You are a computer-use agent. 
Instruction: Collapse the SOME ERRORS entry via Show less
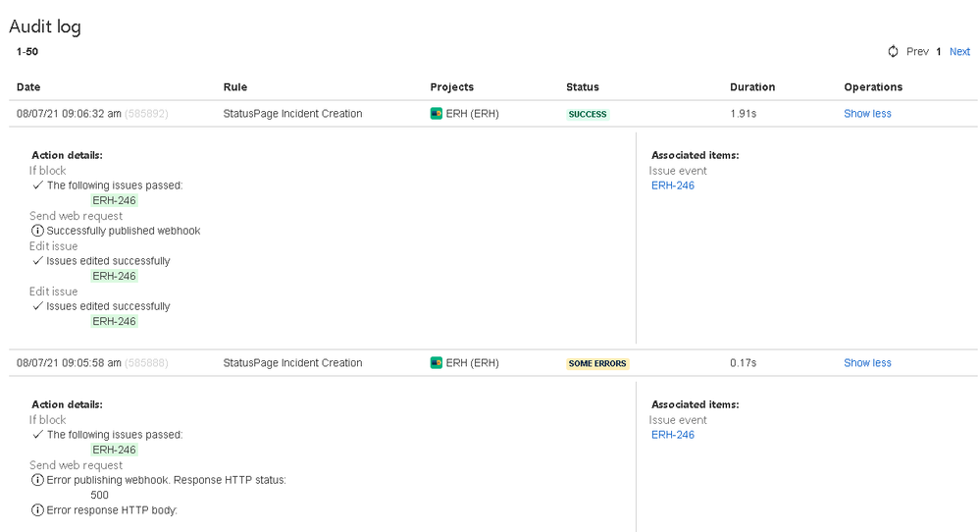pos(867,362)
